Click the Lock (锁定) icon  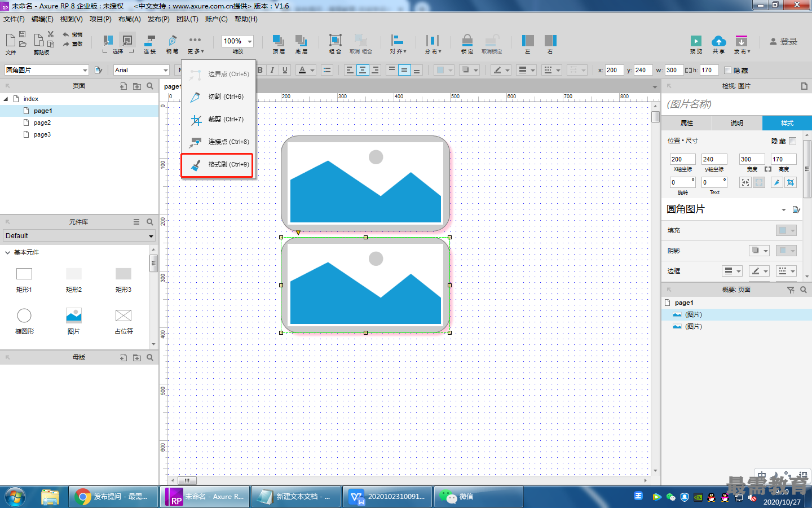pos(467,41)
